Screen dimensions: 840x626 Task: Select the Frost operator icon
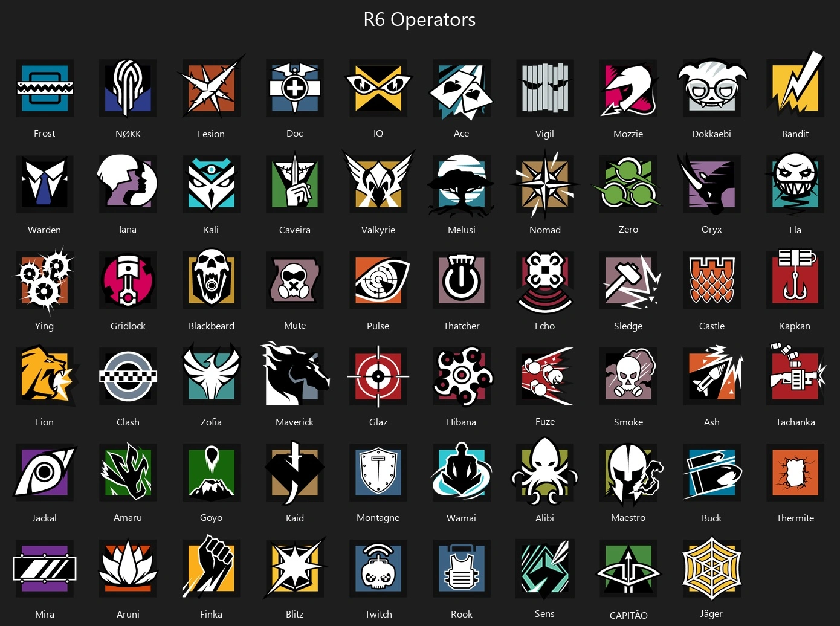45,88
